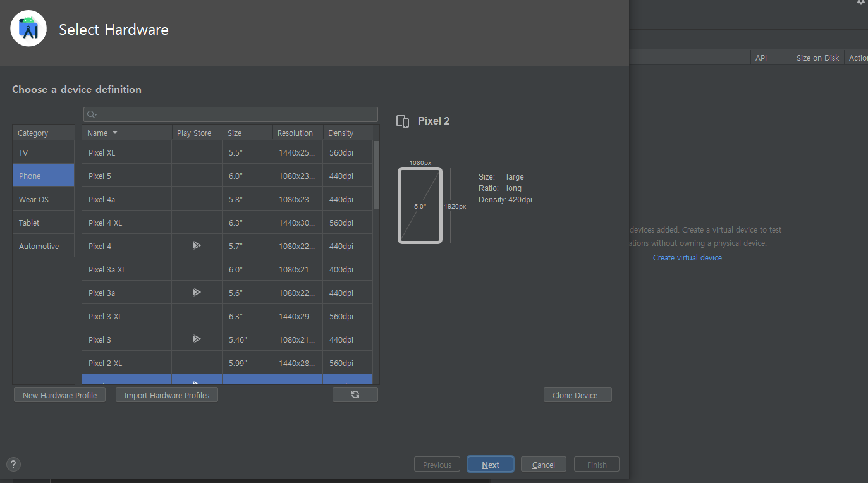Viewport: 868px width, 483px height.
Task: Click the Play Store column header
Action: (x=197, y=133)
